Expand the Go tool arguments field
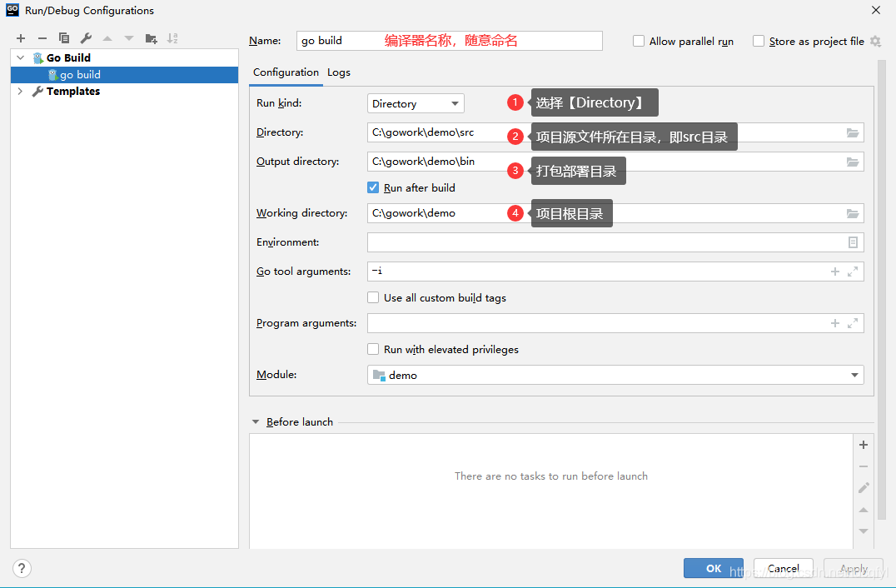This screenshot has width=896, height=588. [x=853, y=272]
